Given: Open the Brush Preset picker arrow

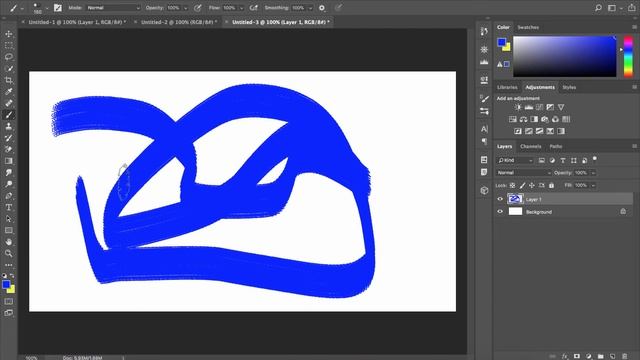Looking at the screenshot, I should coord(47,8).
